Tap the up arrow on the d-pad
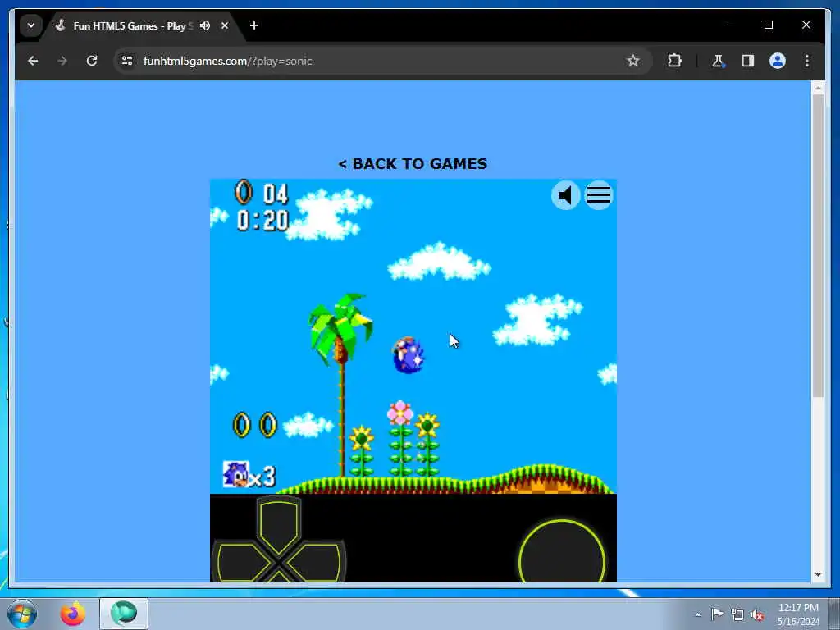This screenshot has height=630, width=840. coord(278,526)
